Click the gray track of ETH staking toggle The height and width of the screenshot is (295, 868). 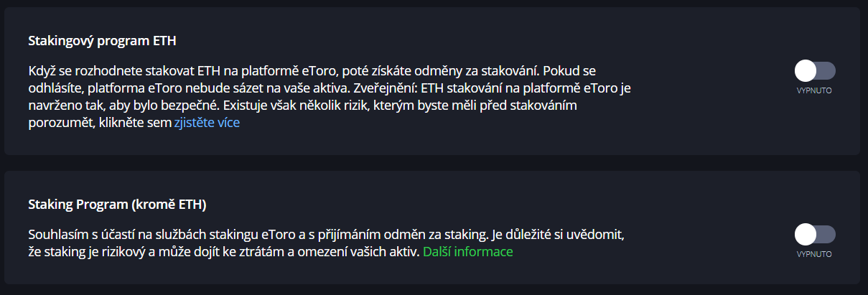click(x=827, y=70)
